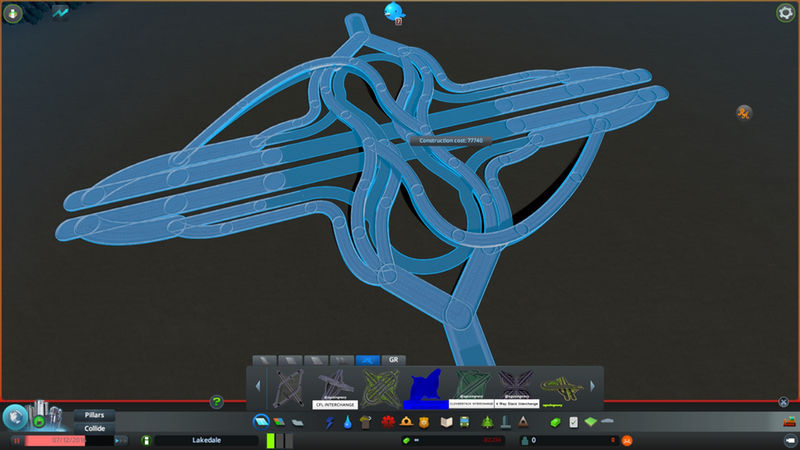The image size is (800, 450).
Task: Toggle the Collide option
Action: point(94,428)
